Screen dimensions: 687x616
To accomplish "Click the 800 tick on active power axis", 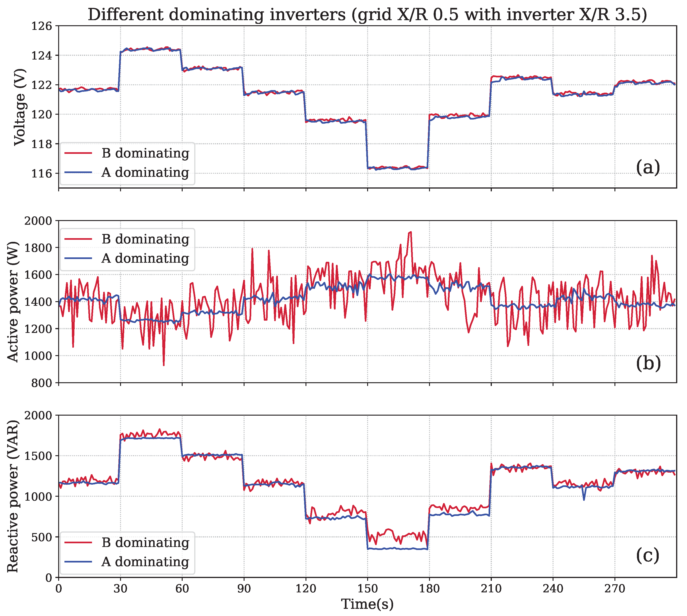I will (42, 383).
